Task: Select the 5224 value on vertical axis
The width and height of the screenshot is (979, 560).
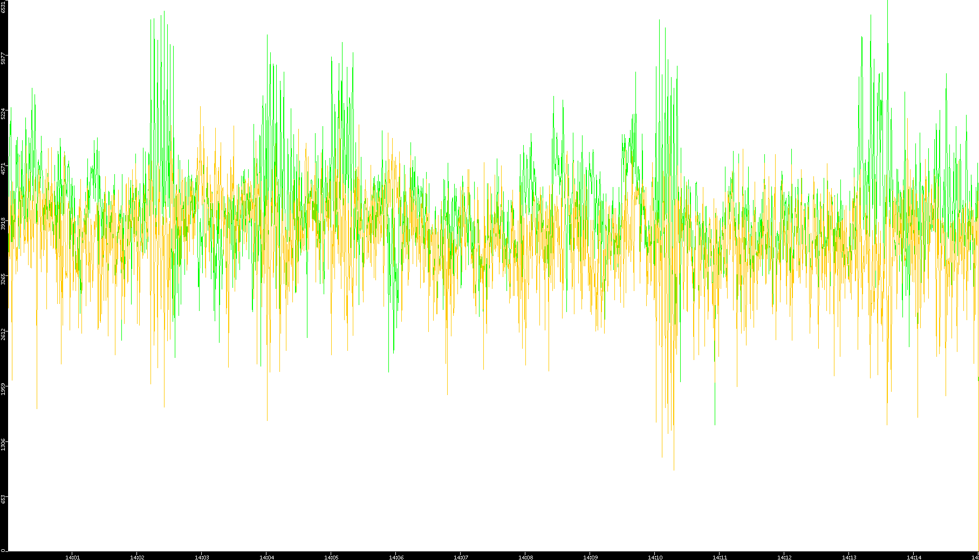Action: (4, 114)
